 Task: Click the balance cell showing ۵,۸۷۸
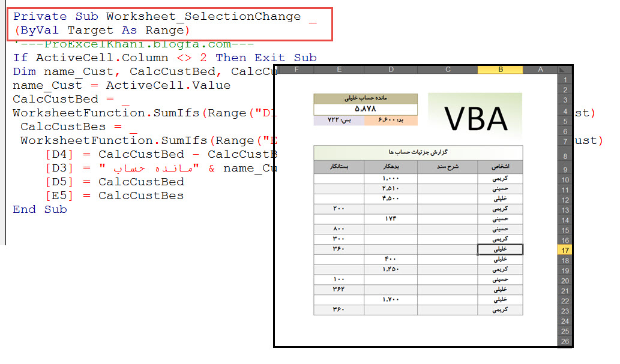tap(365, 109)
